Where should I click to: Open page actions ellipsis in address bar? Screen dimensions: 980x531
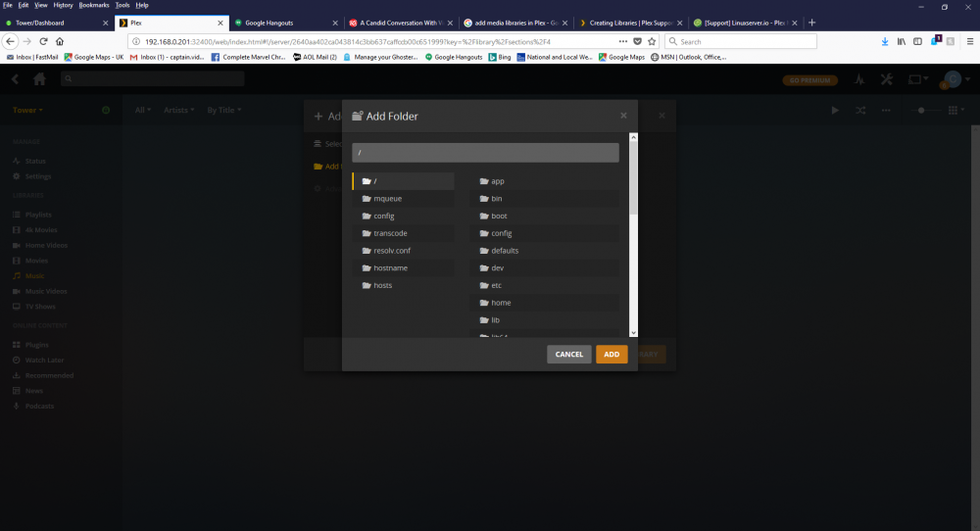coord(623,41)
